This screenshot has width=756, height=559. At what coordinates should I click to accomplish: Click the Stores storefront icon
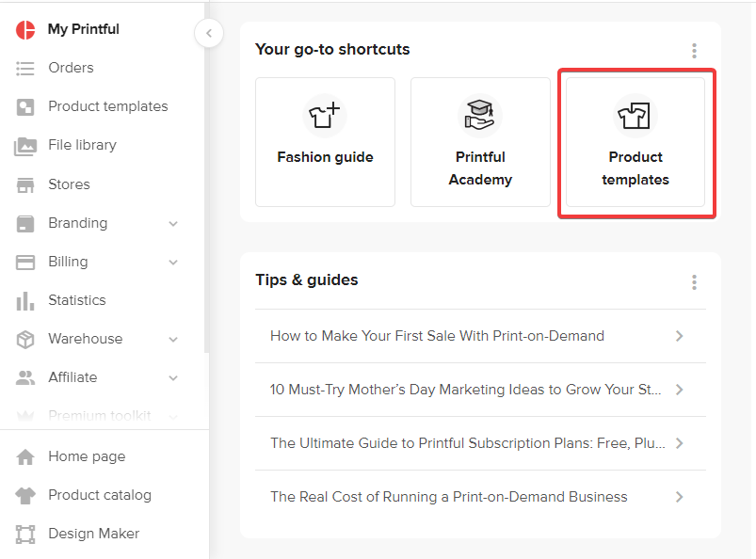(25, 184)
